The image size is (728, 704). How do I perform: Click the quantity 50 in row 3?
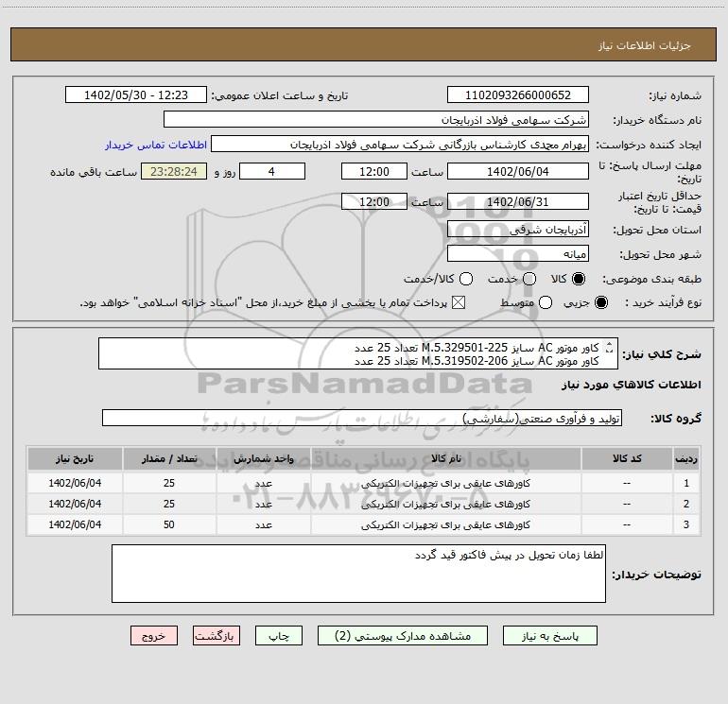[169, 524]
